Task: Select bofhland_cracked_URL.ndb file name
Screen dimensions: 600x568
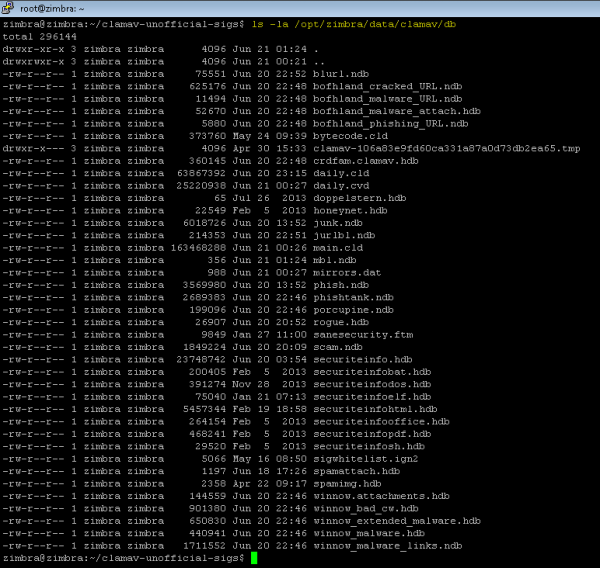Action: [x=388, y=87]
